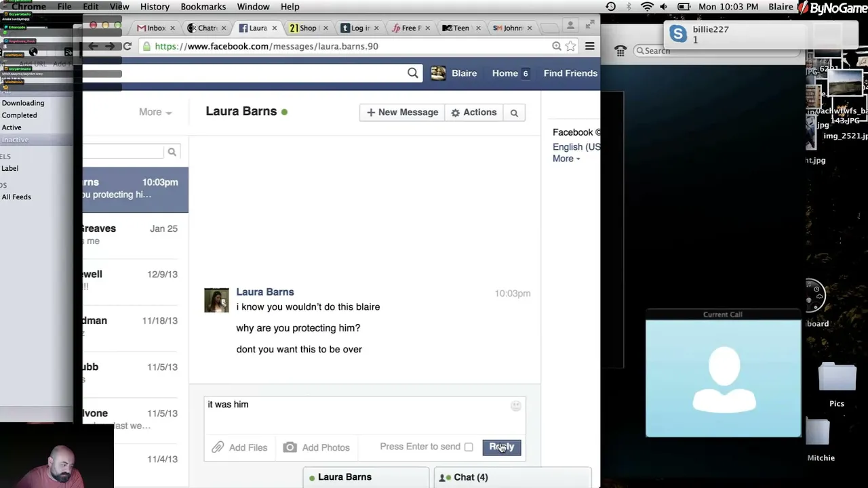Click the Add Photos camera icon
This screenshot has width=868, height=488.
(x=290, y=447)
